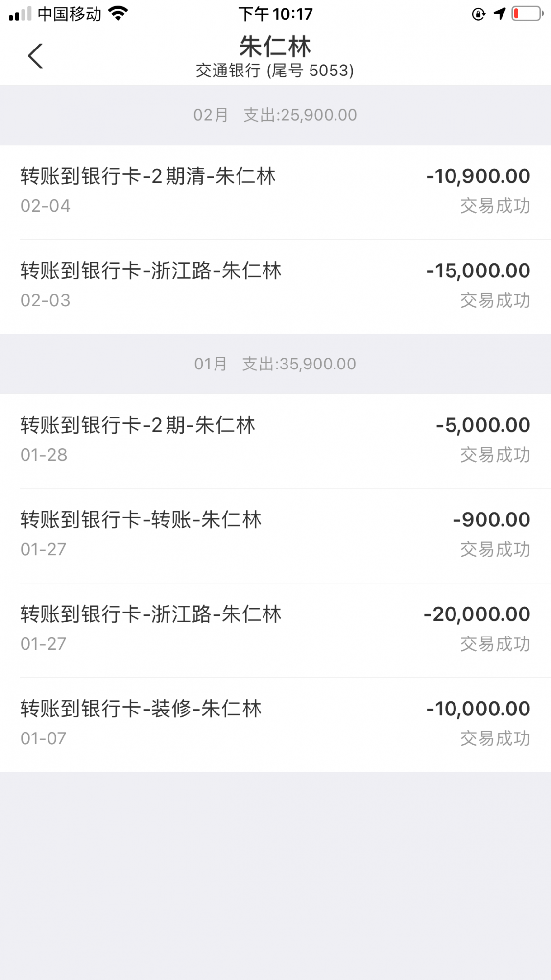The width and height of the screenshot is (551, 980).
Task: Tap the 交通银行 (尾号 5053) subtitle
Action: [275, 71]
